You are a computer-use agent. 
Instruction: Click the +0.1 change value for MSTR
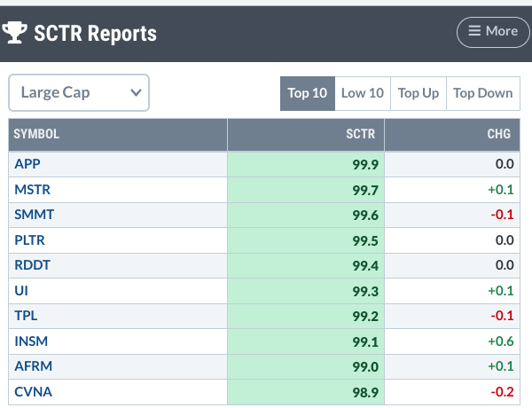tap(501, 190)
